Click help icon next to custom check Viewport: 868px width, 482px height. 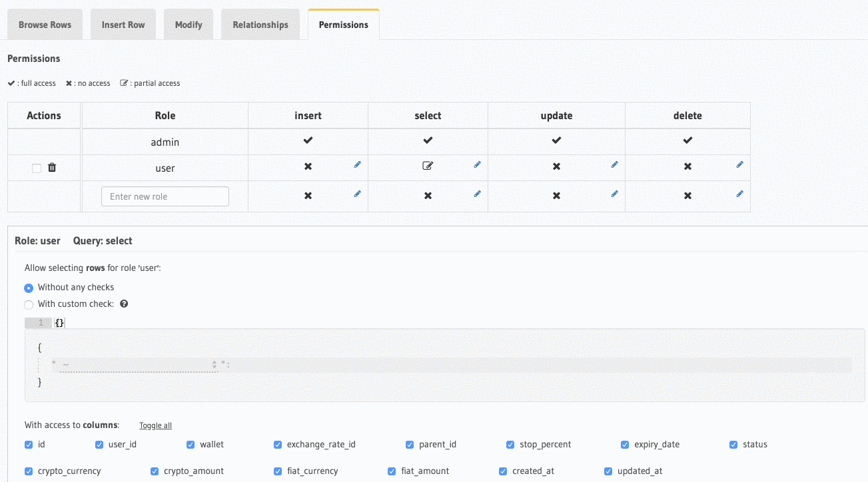tap(124, 304)
